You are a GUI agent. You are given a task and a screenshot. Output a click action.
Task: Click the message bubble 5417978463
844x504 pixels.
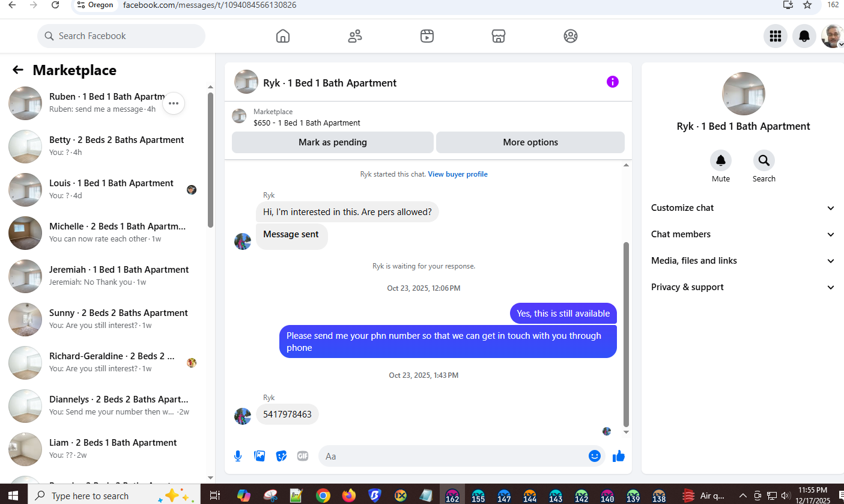point(287,414)
